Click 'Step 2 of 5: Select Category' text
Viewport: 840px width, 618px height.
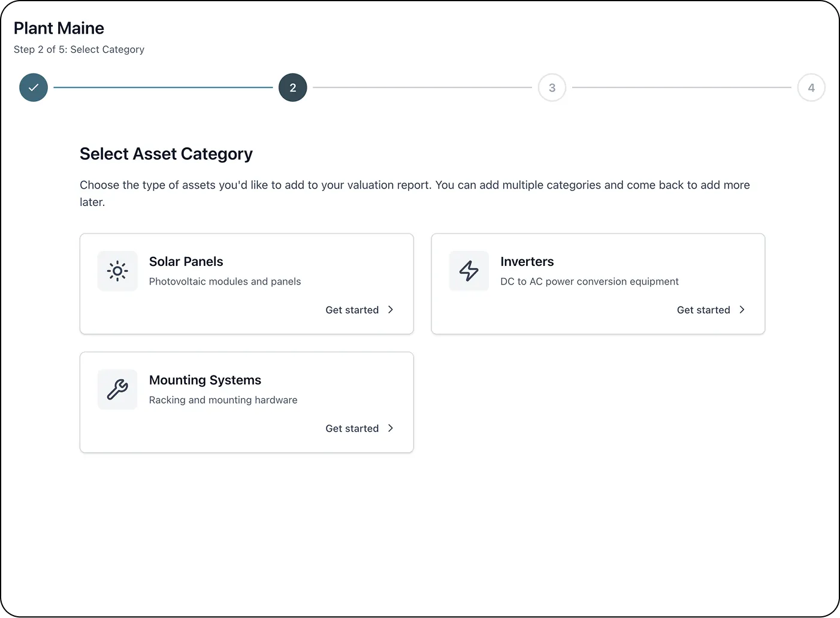pyautogui.click(x=79, y=50)
